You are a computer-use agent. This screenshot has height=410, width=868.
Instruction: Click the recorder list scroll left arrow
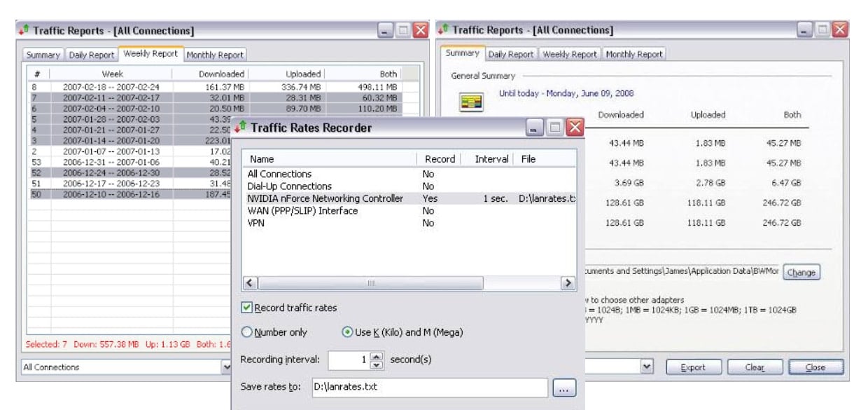(x=250, y=283)
